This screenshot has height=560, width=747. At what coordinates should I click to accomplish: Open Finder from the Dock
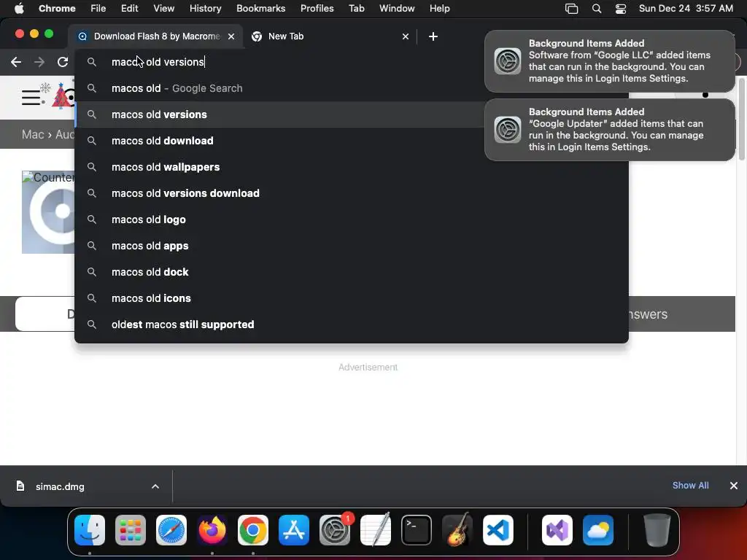[90, 530]
